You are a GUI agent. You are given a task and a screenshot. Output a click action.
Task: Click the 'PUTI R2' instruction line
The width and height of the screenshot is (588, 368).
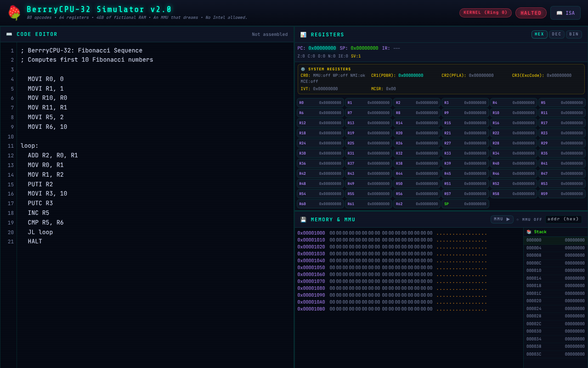[40, 184]
